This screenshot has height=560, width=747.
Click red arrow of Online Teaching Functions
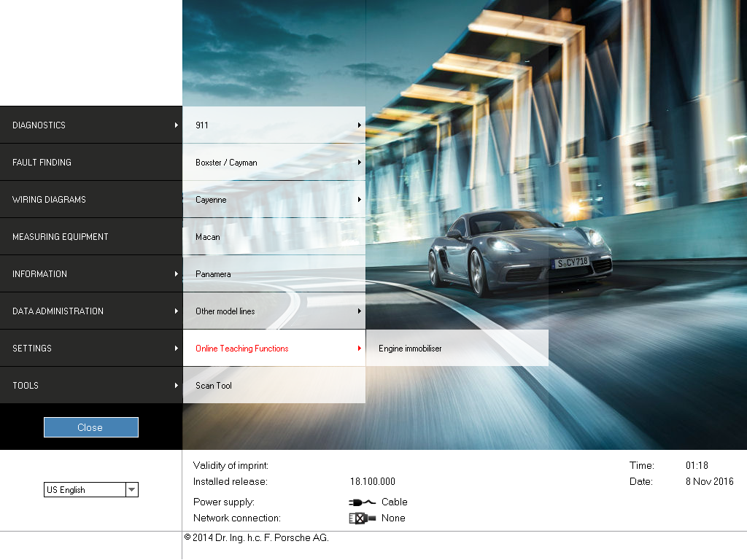click(359, 348)
